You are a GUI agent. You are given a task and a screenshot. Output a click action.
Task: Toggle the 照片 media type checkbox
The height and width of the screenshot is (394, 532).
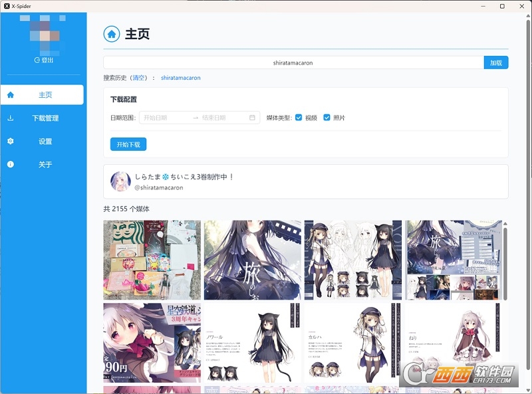pos(327,118)
